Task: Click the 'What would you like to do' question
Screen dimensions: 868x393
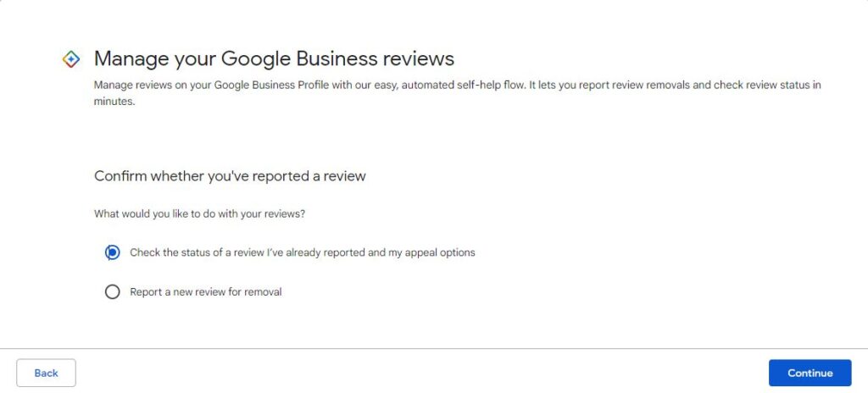Action: coord(199,213)
